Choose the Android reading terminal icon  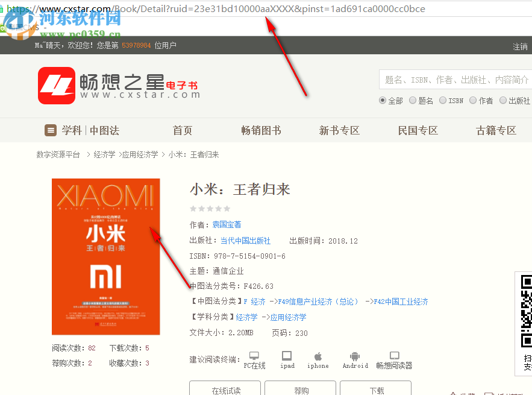click(355, 356)
